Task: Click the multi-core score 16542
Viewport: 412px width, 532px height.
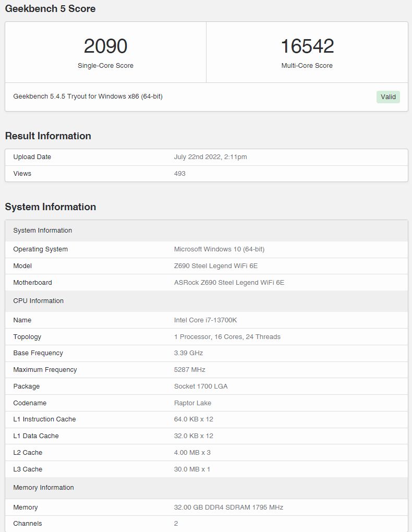Action: coord(307,46)
